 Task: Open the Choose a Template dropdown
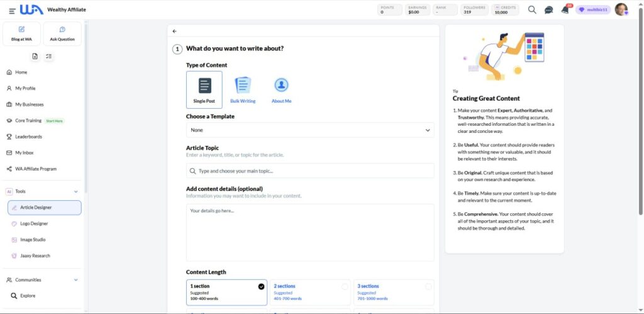pyautogui.click(x=310, y=130)
